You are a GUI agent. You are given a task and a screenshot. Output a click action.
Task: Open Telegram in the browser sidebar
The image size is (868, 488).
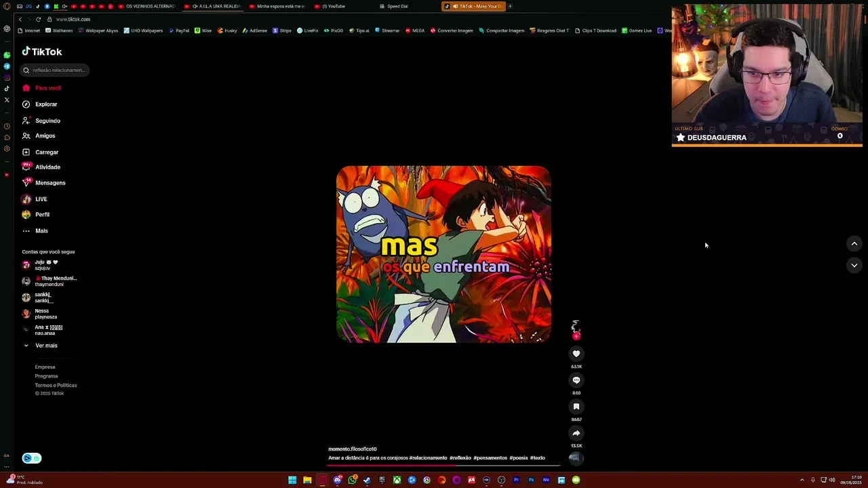(7, 66)
